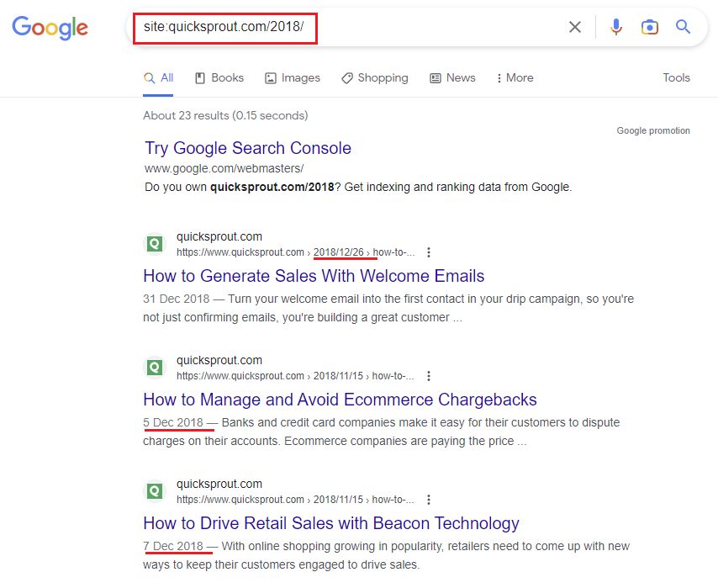This screenshot has width=718, height=588.
Task: Open How to Drive Retail Sales with Beacon Technology
Action: click(x=330, y=522)
